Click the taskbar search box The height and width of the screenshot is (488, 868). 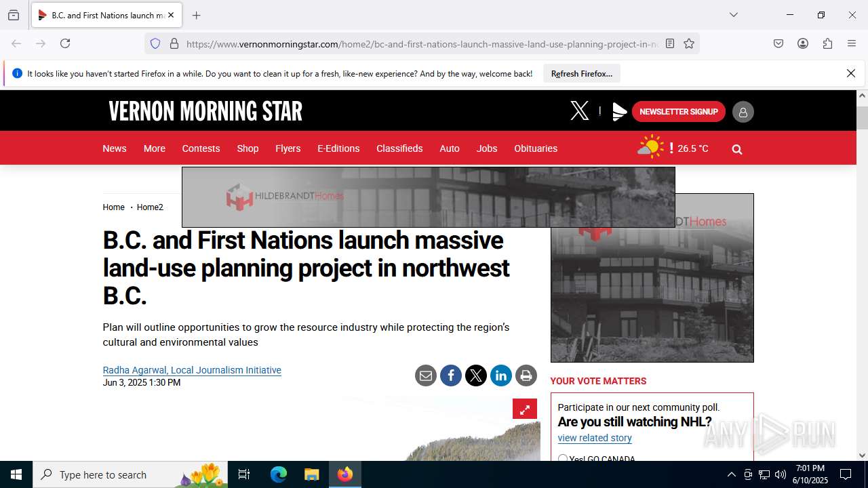tap(130, 474)
